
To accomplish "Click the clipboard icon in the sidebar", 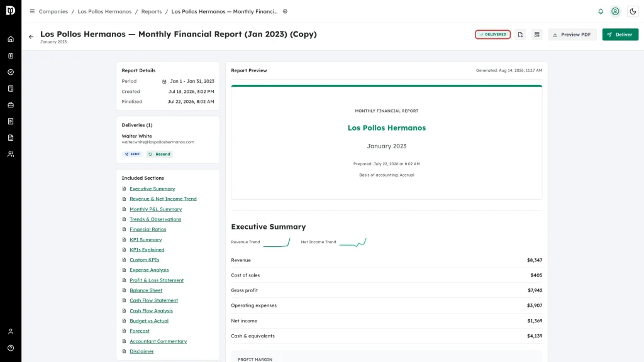I will (x=11, y=56).
